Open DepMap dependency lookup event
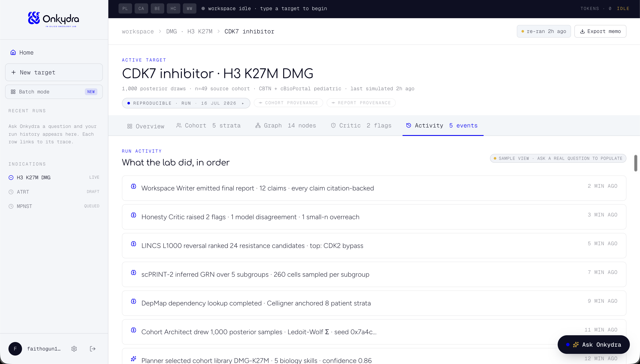 (374, 303)
